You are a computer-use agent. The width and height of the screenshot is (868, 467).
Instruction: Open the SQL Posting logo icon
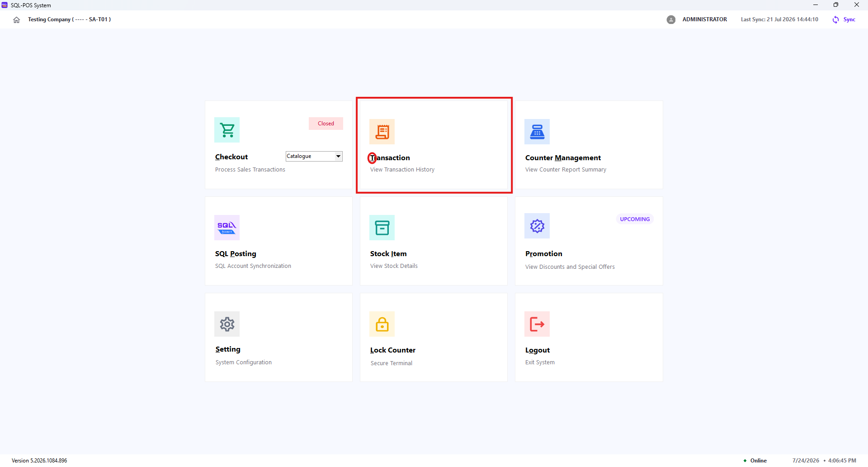pos(227,228)
